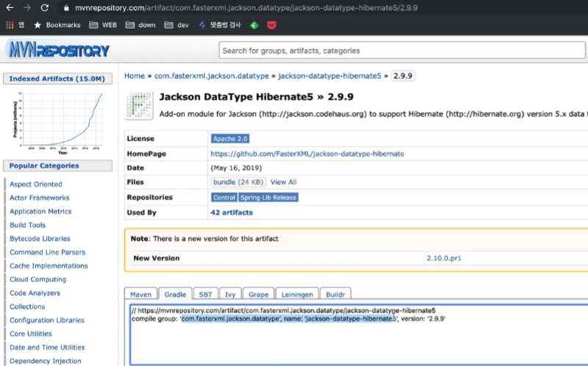Open Dependency Injection category
Viewport: 588px width, 366px height.
click(46, 361)
